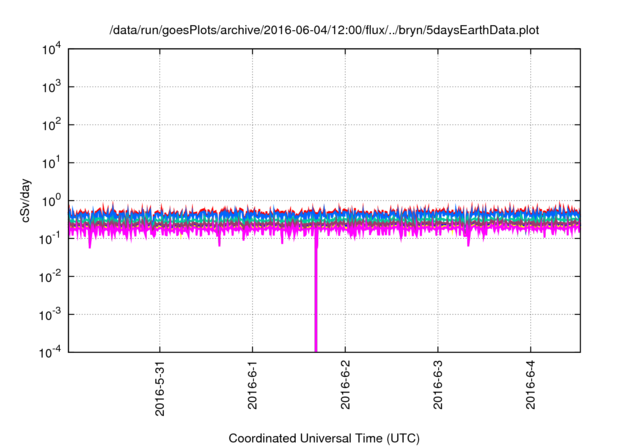Click the Coordinated Universal Time axis label
Image resolution: width=640 pixels, height=448 pixels.
pyautogui.click(x=324, y=438)
